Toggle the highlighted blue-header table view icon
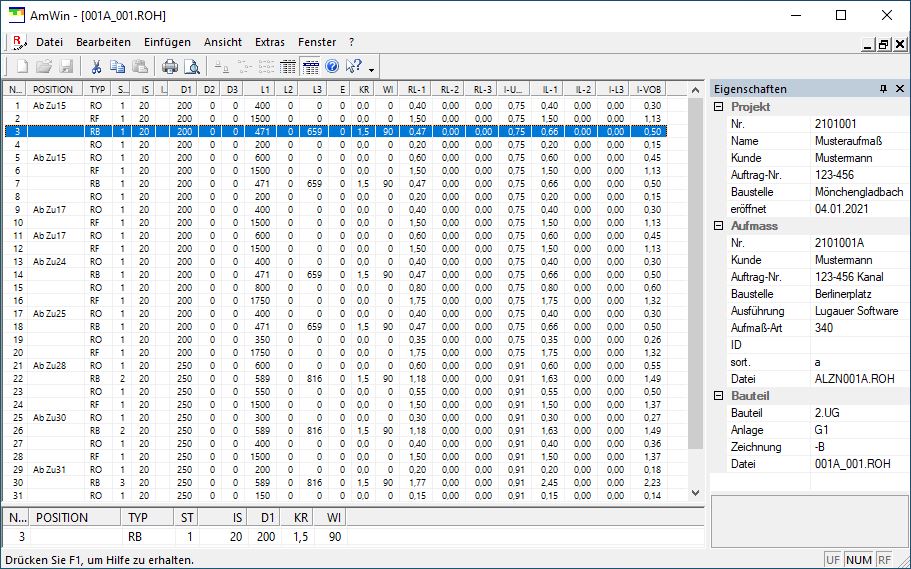 pyautogui.click(x=310, y=66)
